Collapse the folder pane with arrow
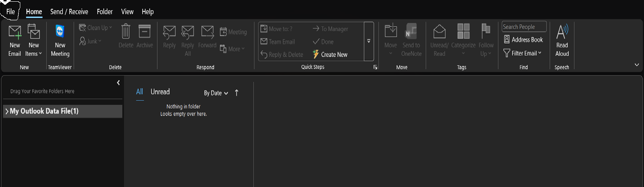Screen dimensions: 644x187 point(118,83)
